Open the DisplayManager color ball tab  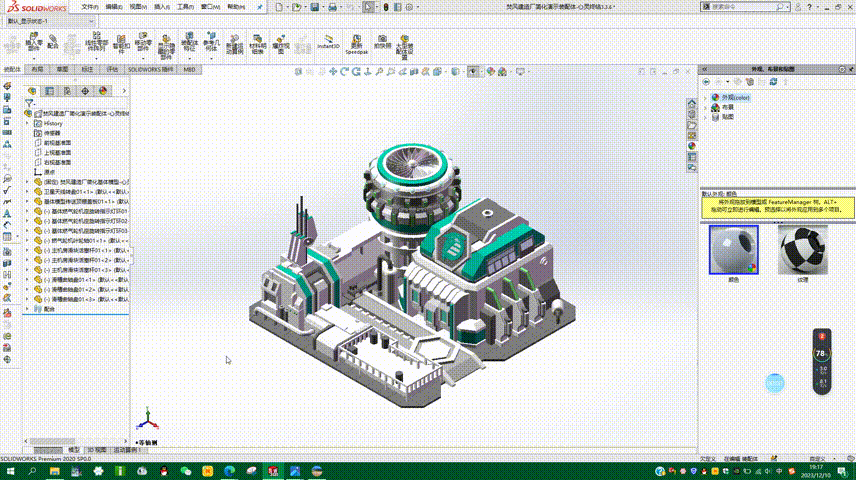click(103, 91)
